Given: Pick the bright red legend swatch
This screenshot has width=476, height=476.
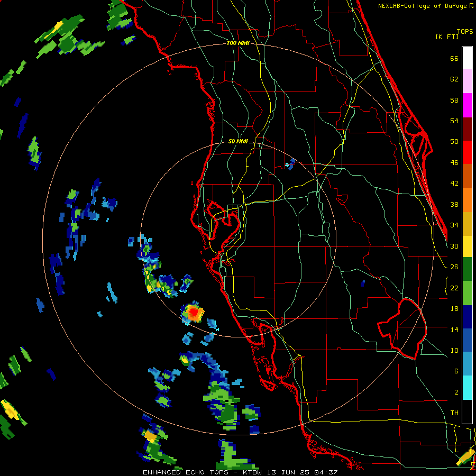Looking at the screenshot, I should tap(467, 152).
